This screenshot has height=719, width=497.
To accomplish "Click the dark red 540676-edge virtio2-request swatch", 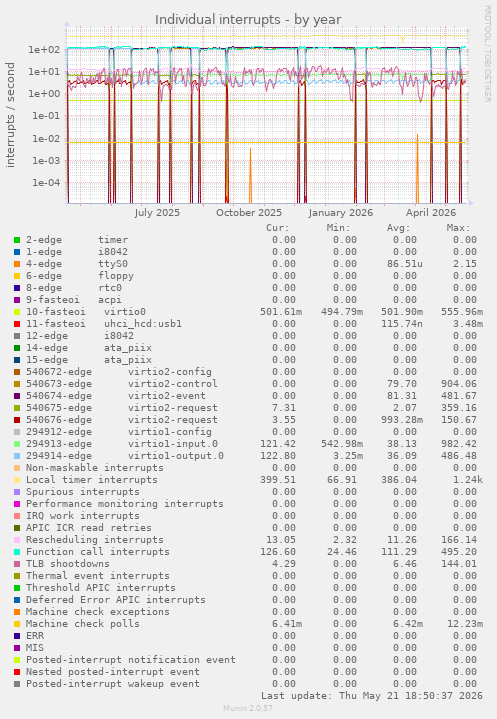I will click(17, 420).
